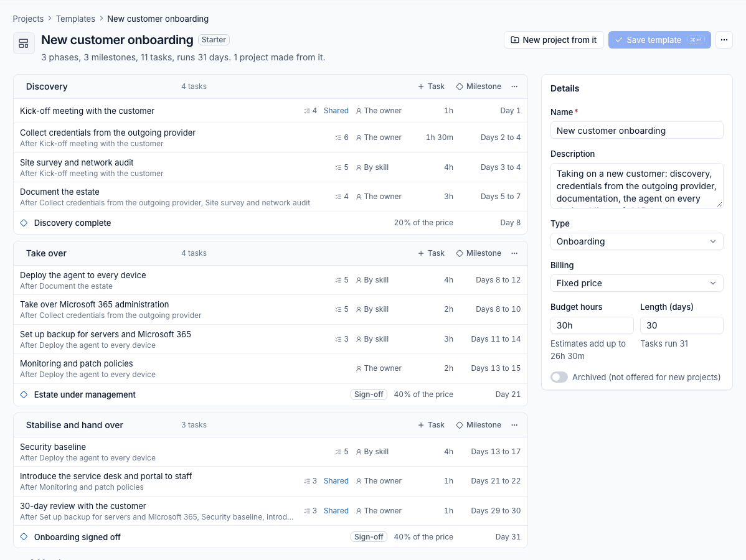Toggle the Archived switch
This screenshot has height=560, width=746.
[559, 377]
